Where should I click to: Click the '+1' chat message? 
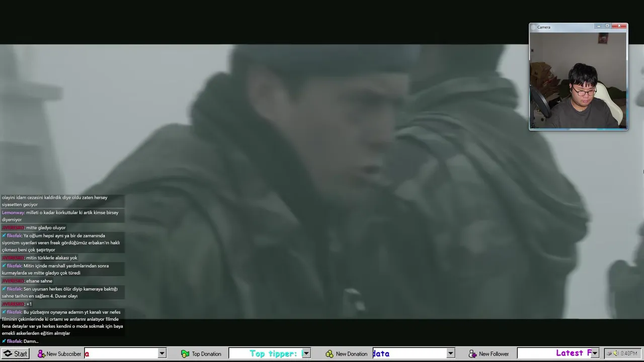[17, 304]
